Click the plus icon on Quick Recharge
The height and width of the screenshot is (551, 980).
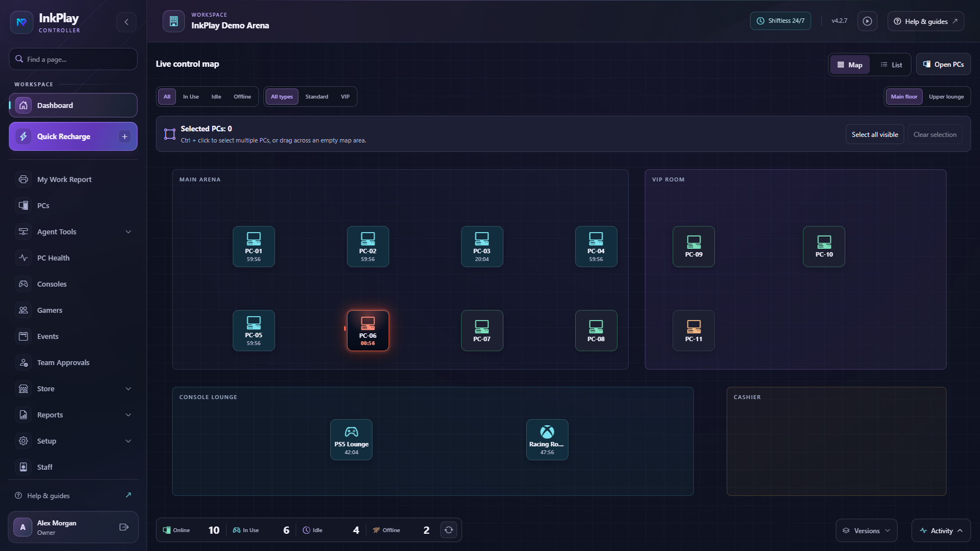pyautogui.click(x=125, y=136)
